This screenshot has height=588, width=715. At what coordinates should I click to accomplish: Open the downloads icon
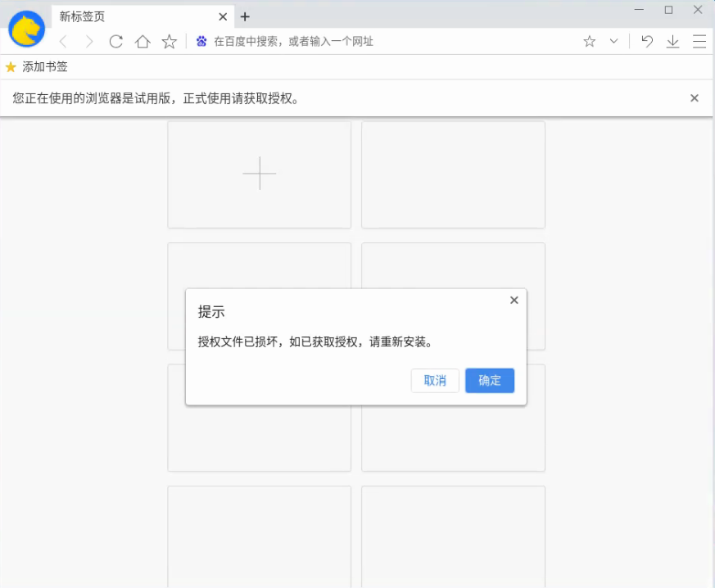click(x=672, y=42)
